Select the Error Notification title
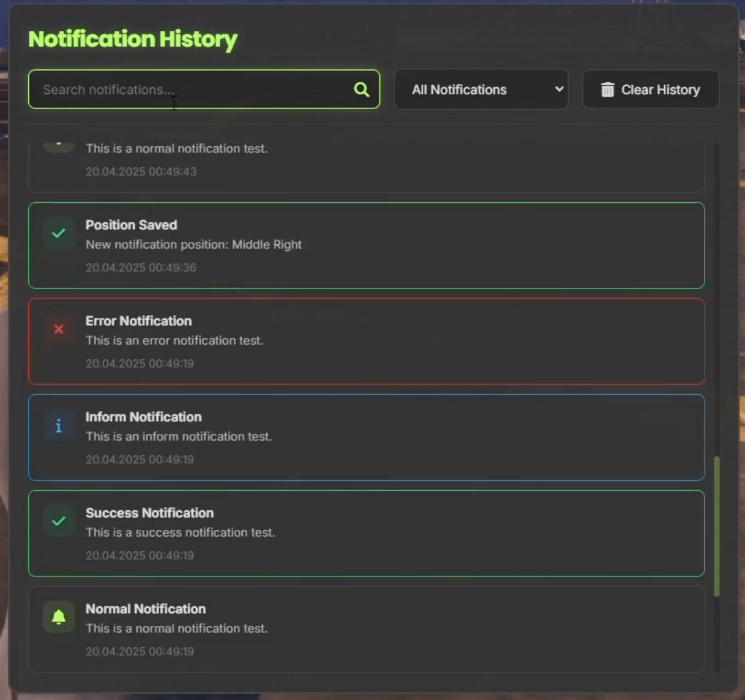This screenshot has width=745, height=700. pos(139,321)
